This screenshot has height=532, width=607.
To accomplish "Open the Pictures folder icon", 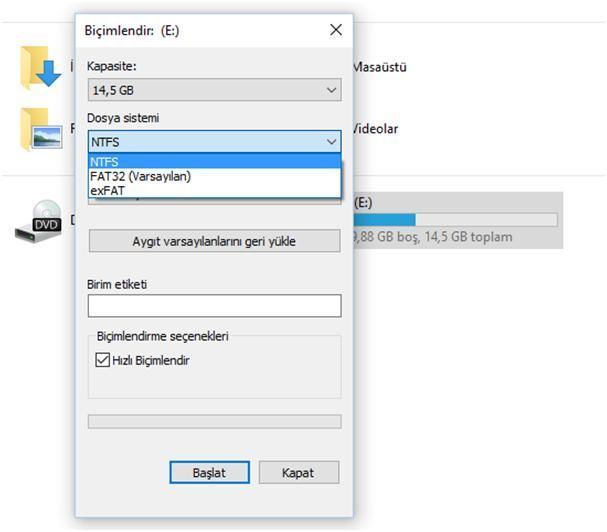I will pos(41,129).
